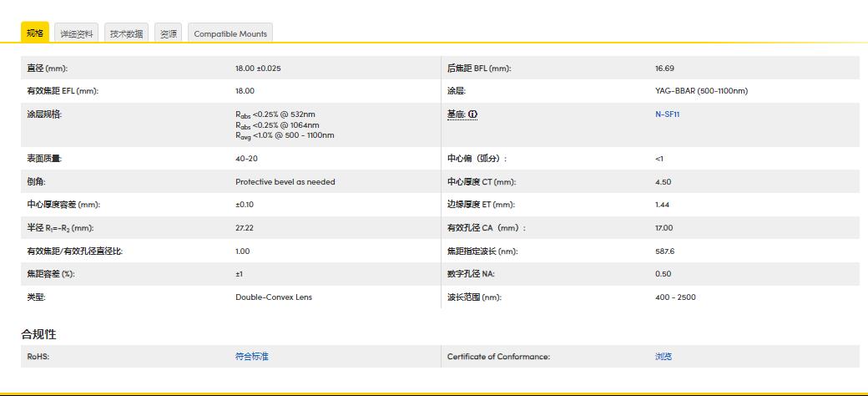Click the 基底 label with dotted underline
Viewport: 868px width, 396px height.
pos(457,114)
